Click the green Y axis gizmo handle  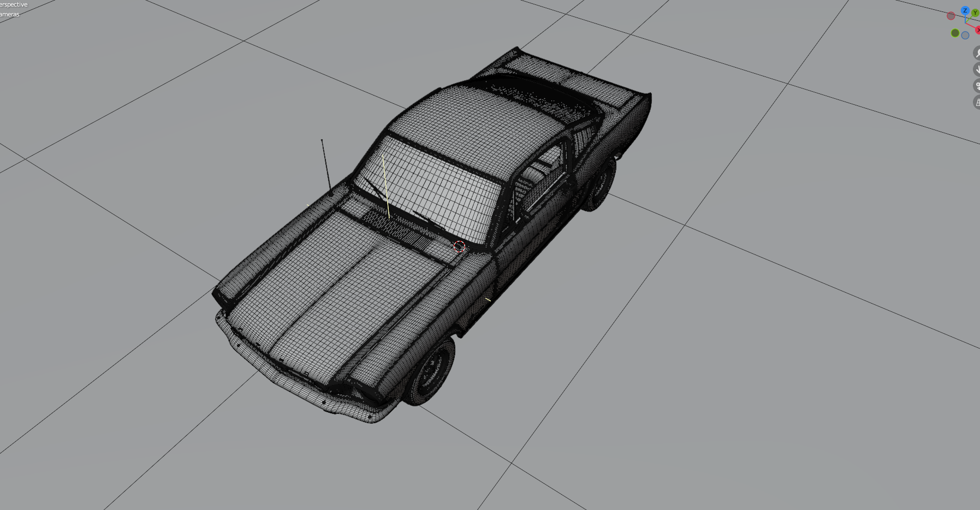pyautogui.click(x=975, y=13)
